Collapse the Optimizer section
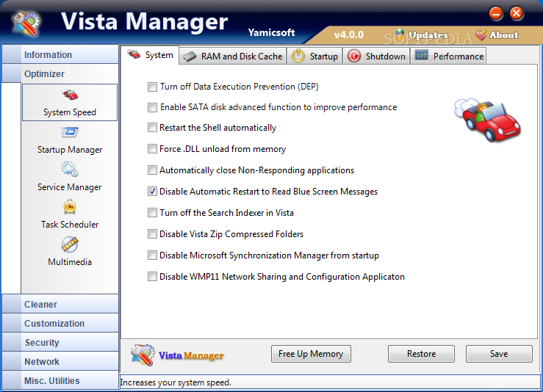 (x=60, y=73)
